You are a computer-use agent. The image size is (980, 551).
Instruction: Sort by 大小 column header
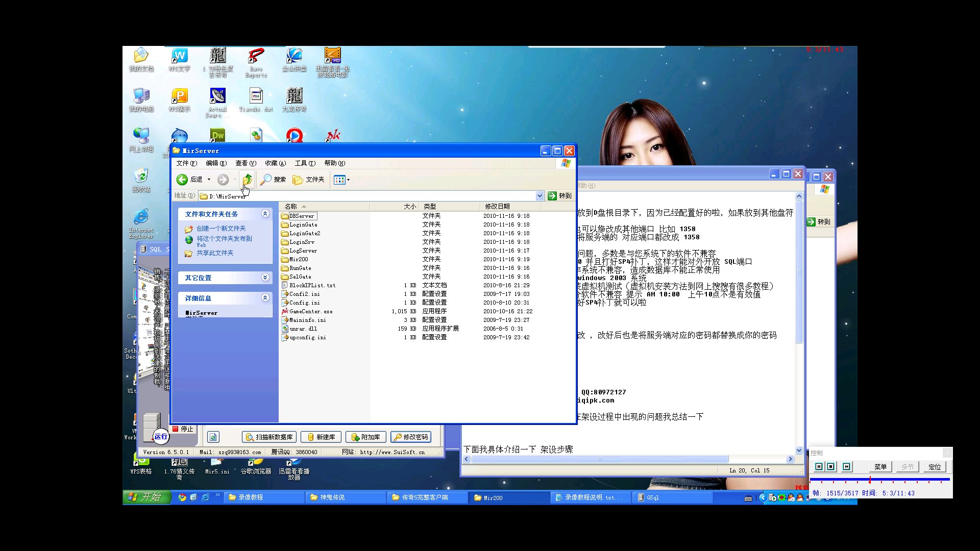394,206
